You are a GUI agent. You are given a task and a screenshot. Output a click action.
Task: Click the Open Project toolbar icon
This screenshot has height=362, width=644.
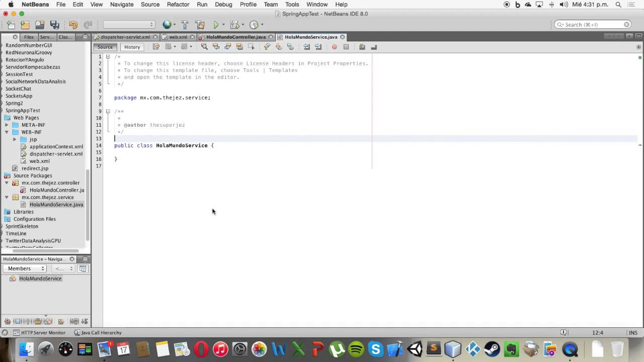coord(40,25)
